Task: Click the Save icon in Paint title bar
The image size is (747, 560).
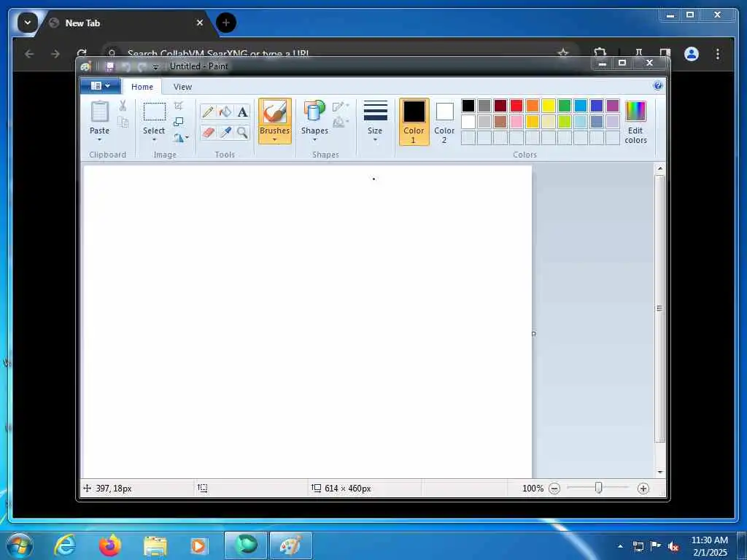Action: tap(109, 66)
